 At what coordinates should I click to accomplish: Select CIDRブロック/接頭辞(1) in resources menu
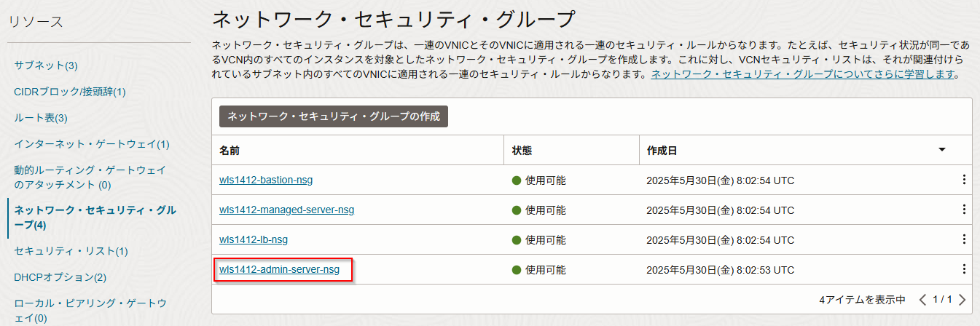click(70, 92)
